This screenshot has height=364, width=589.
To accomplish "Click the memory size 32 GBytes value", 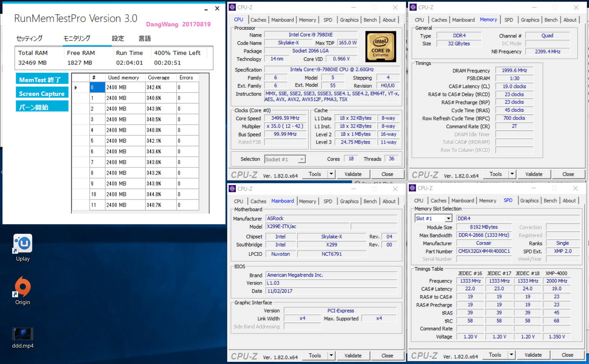I will point(459,43).
